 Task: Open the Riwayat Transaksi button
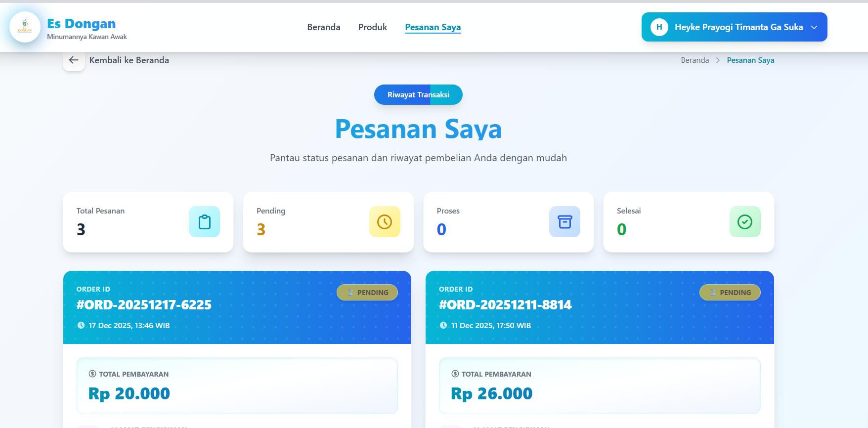click(418, 94)
